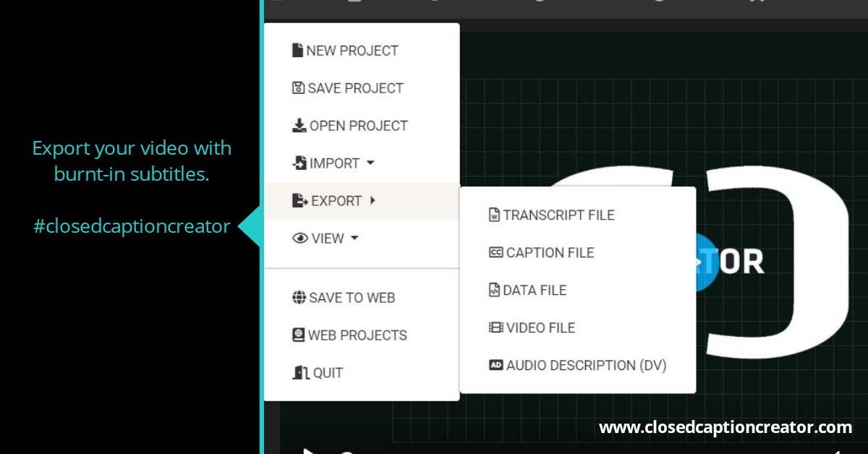The width and height of the screenshot is (868, 454).
Task: Open WEB PROJECTS menu item
Action: pyautogui.click(x=362, y=335)
